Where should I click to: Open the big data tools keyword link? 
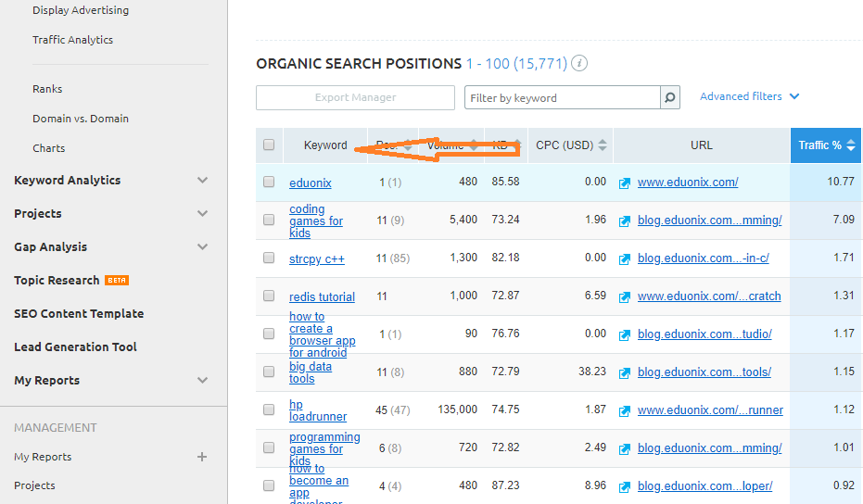tap(311, 372)
